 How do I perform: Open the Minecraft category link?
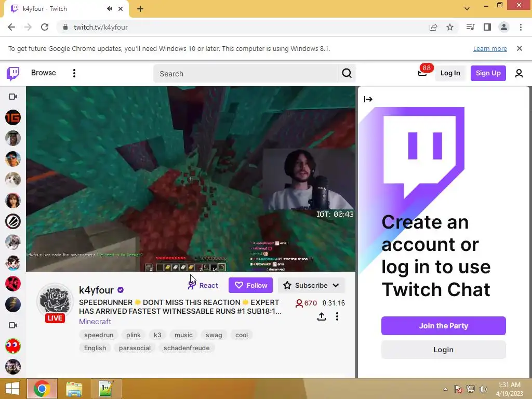pyautogui.click(x=95, y=321)
